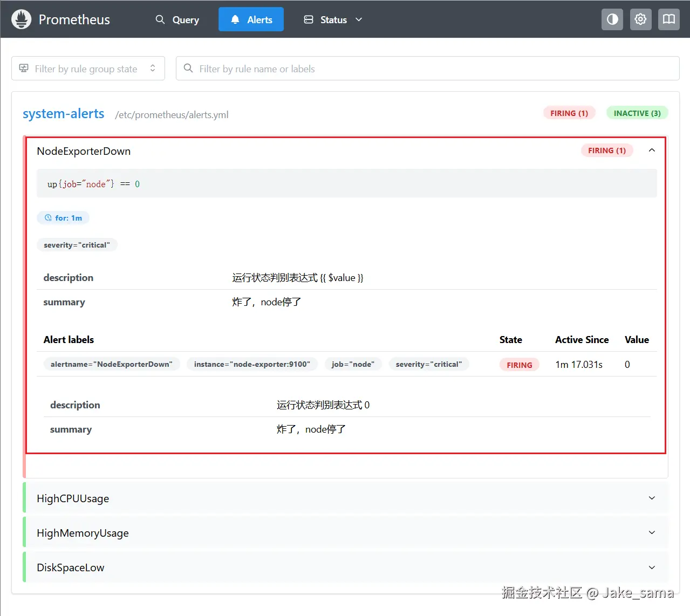Focus the Filter by rule name or labels field

pyautogui.click(x=427, y=69)
